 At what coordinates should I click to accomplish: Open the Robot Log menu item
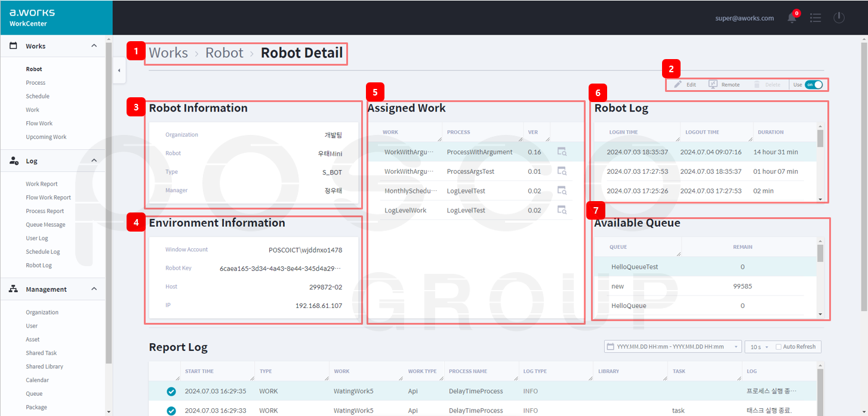pos(39,266)
